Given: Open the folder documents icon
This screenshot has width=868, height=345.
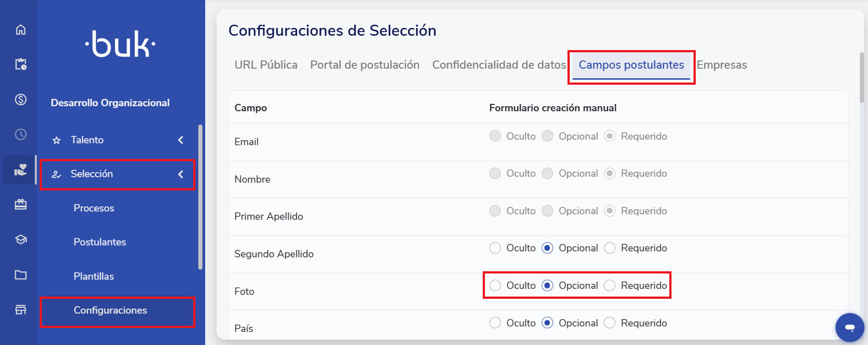Looking at the screenshot, I should coord(20,275).
